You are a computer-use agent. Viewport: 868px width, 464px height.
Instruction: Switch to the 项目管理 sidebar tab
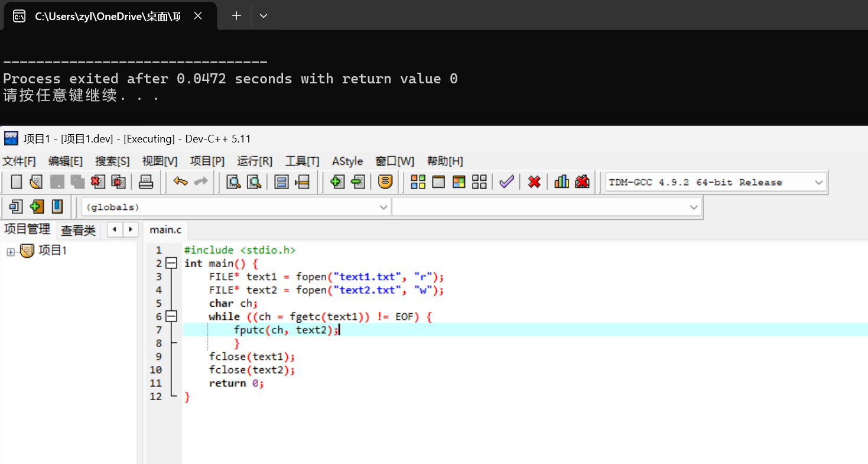pos(27,229)
